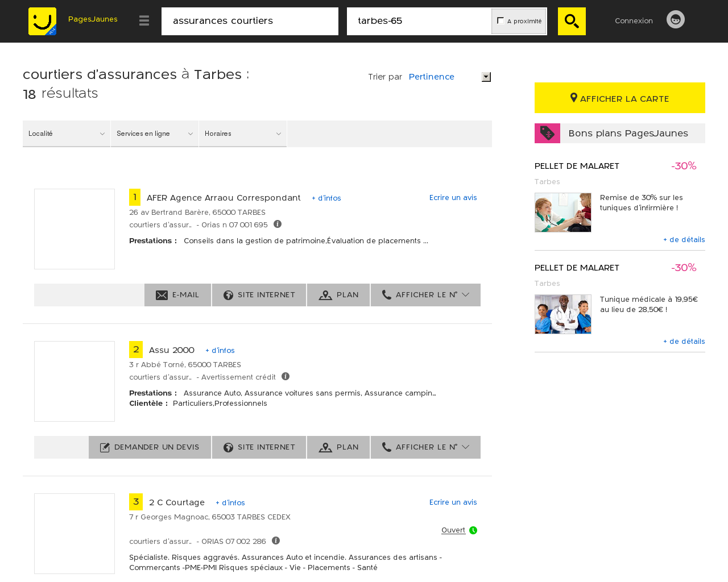Click address 7 r Georges Magnoac, 65003 TARBES CEDEX
This screenshot has height=582, width=728.
click(210, 517)
